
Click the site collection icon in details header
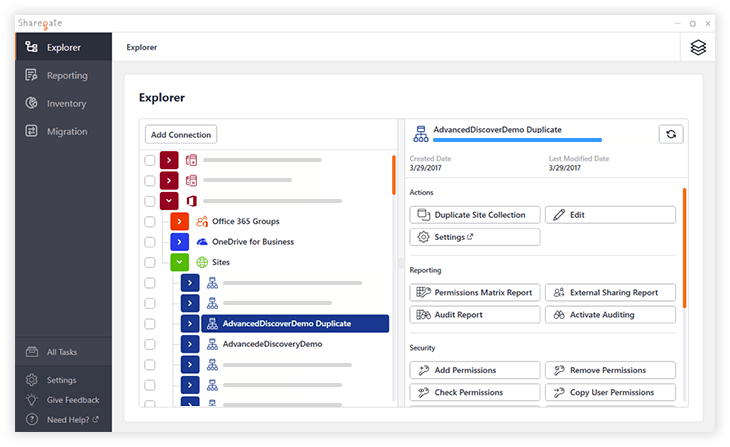420,134
